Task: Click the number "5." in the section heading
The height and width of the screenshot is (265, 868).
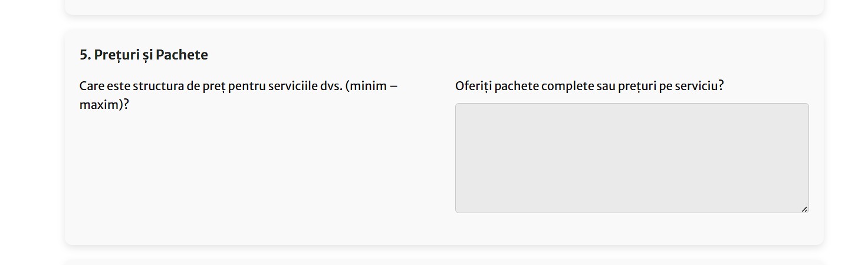Action: tap(85, 55)
